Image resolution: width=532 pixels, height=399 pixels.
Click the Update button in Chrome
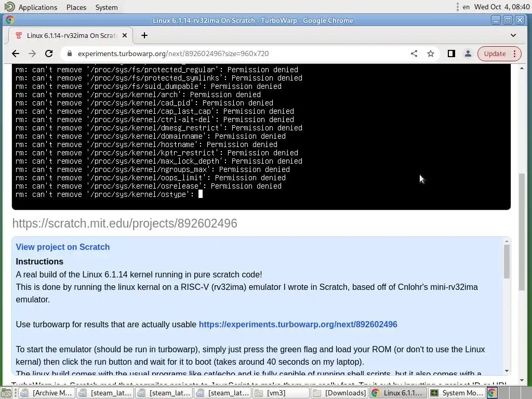[x=495, y=54]
